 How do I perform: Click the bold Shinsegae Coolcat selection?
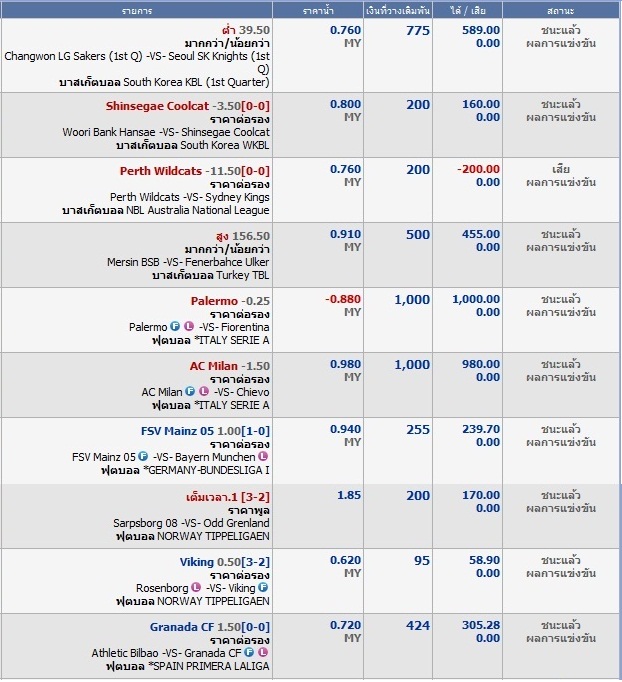[157, 105]
